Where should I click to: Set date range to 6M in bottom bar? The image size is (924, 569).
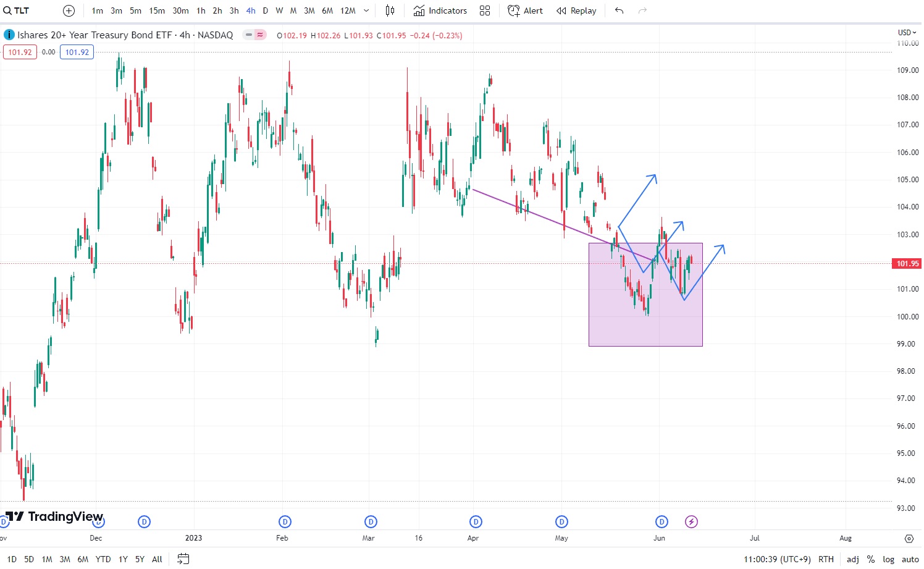coord(83,559)
